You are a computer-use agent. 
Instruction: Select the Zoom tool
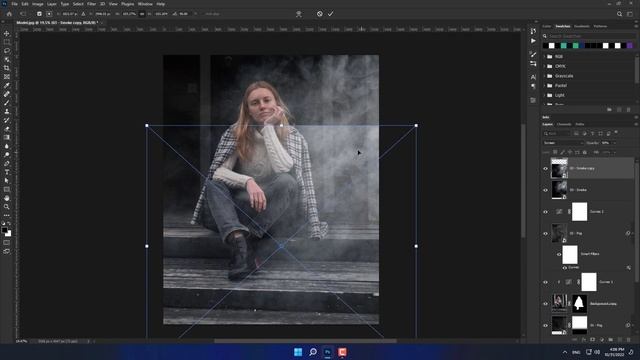pos(7,207)
